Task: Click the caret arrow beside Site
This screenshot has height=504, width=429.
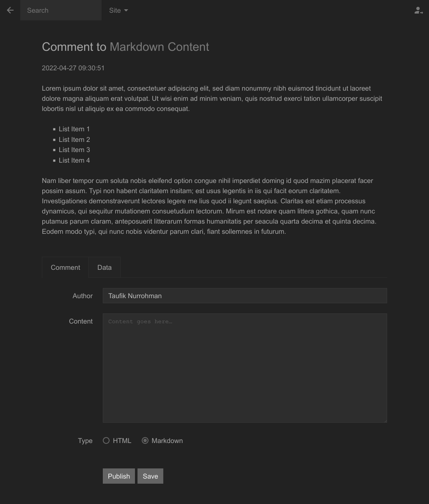Action: coord(126,11)
